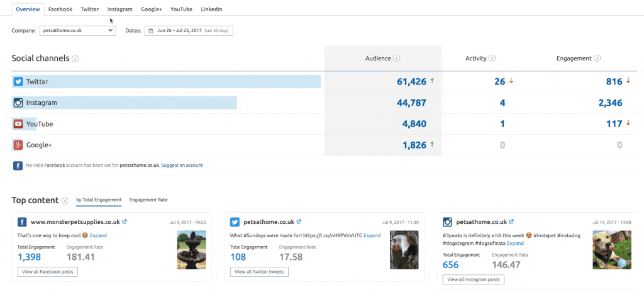
Task: Click the Instagram icon in Social channels
Action: [18, 103]
